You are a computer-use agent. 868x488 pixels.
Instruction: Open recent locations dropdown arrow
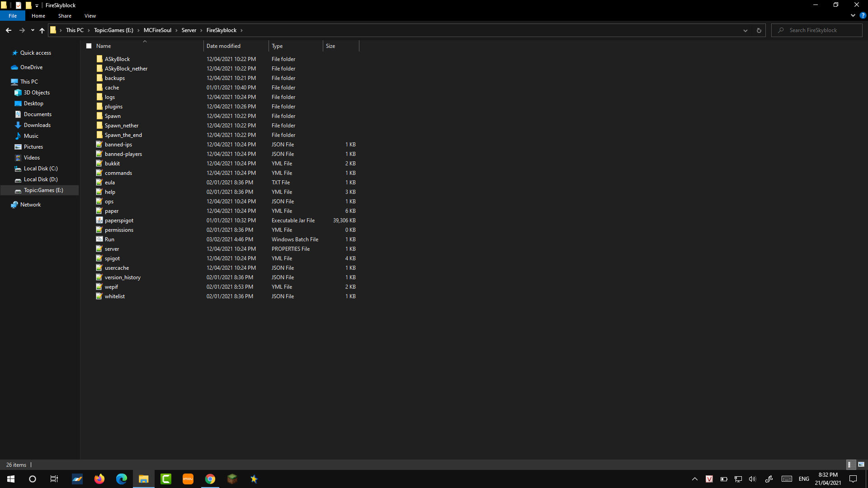[x=33, y=30]
